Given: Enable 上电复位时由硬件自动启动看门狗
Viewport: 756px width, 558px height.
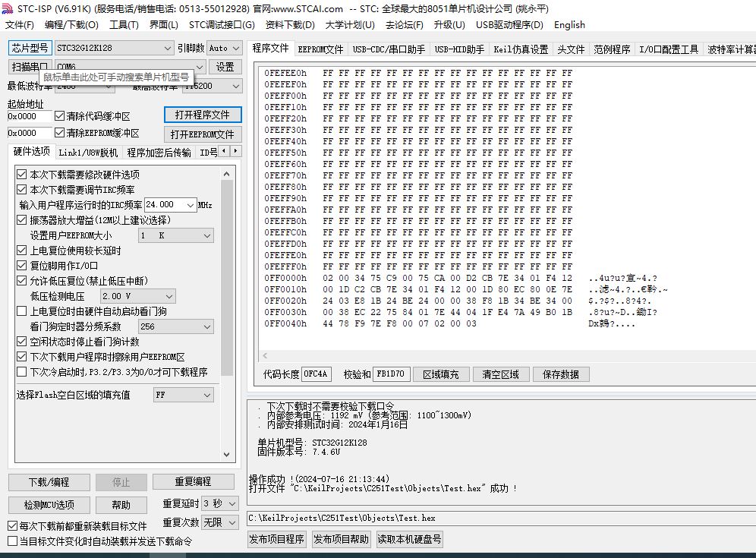Looking at the screenshot, I should pos(22,311).
